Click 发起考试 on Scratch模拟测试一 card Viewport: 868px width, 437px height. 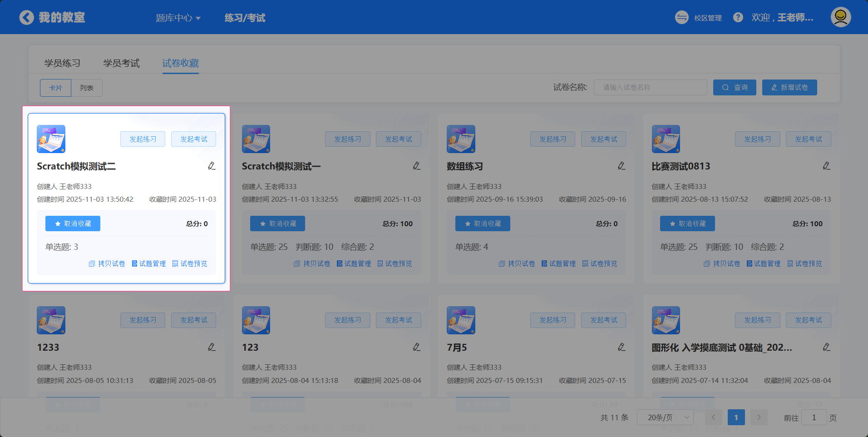(399, 139)
